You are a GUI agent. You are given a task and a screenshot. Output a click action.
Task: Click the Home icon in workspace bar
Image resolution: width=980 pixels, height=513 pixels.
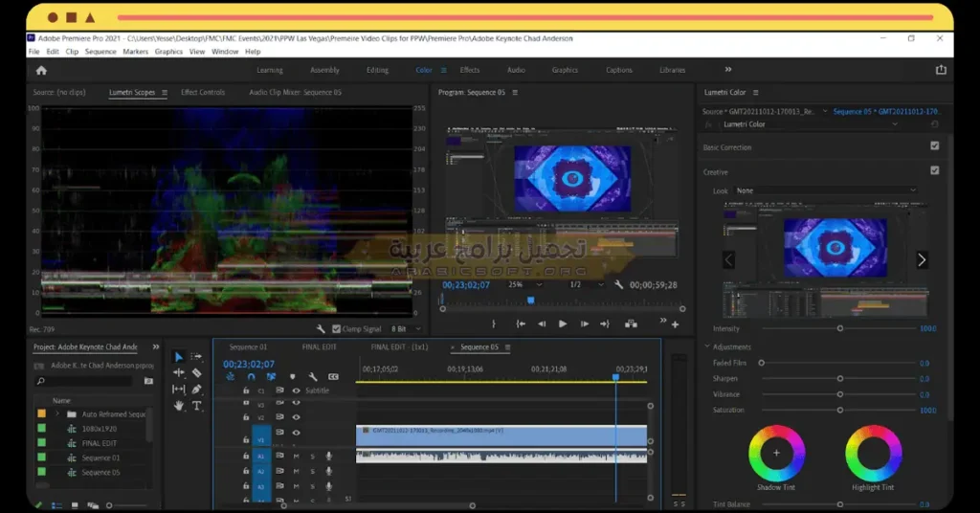[41, 70]
